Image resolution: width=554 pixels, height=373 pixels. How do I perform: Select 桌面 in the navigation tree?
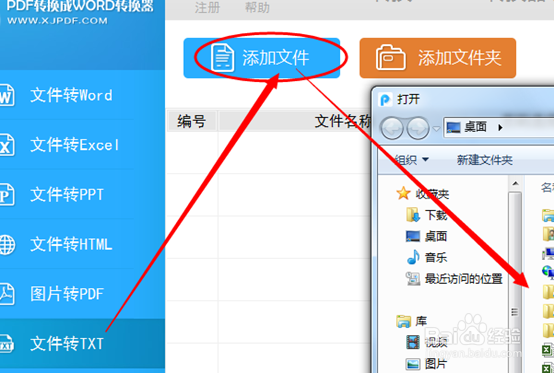436,236
